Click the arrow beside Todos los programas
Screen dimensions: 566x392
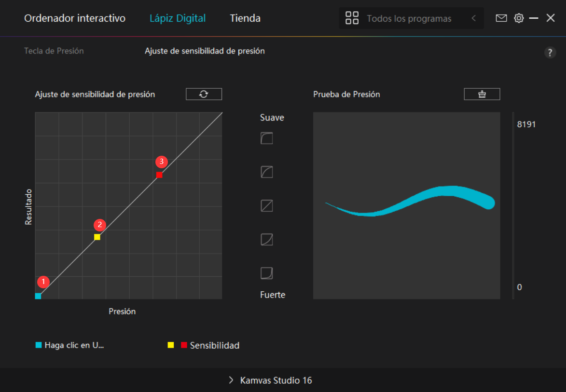[473, 18]
